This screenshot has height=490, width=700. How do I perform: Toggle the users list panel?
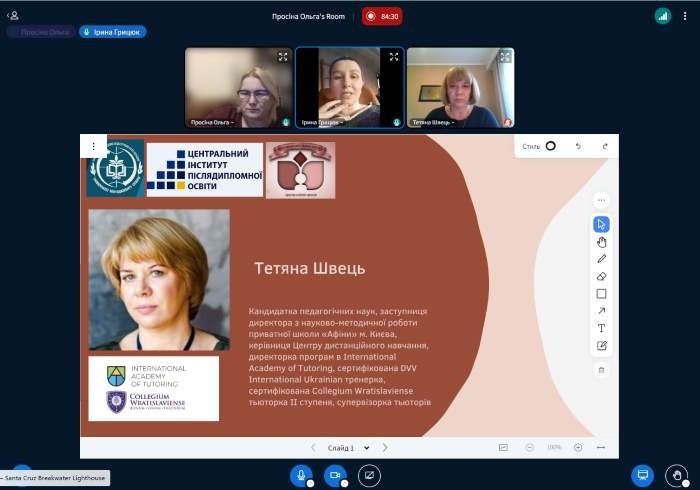pos(13,15)
